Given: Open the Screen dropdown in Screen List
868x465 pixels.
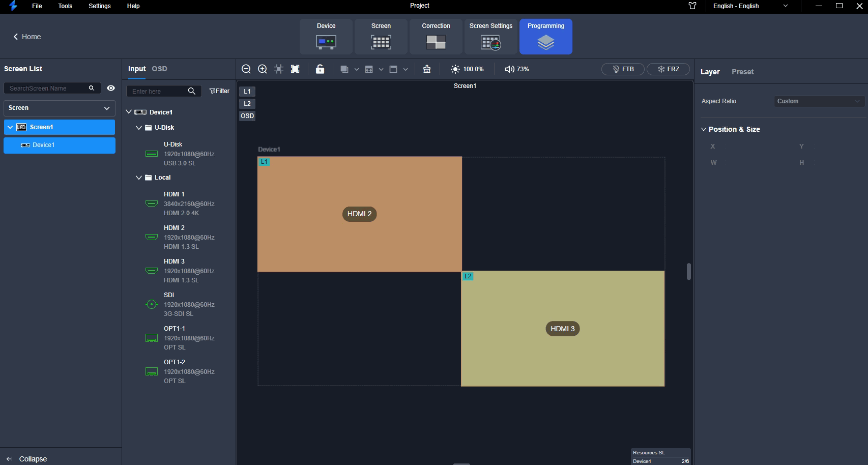Looking at the screenshot, I should click(x=59, y=108).
